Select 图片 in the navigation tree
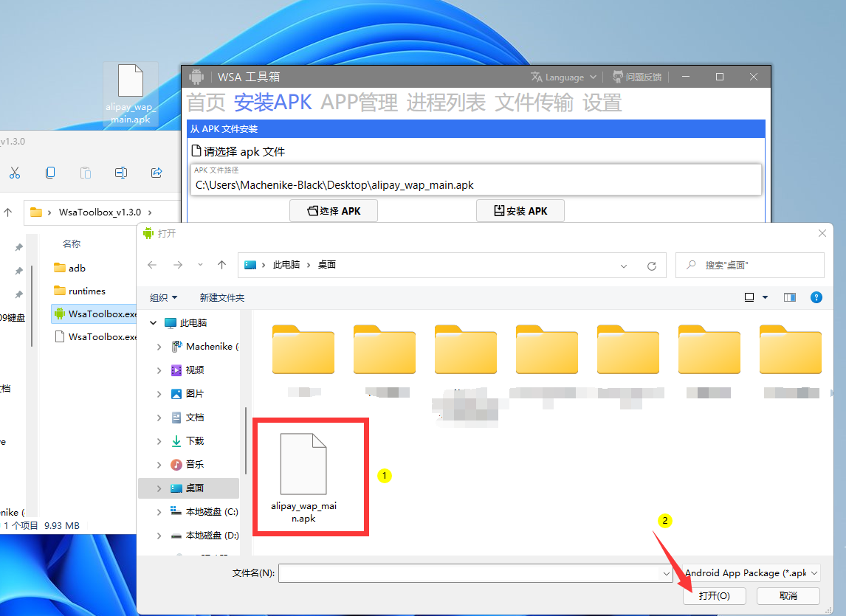 coord(195,394)
